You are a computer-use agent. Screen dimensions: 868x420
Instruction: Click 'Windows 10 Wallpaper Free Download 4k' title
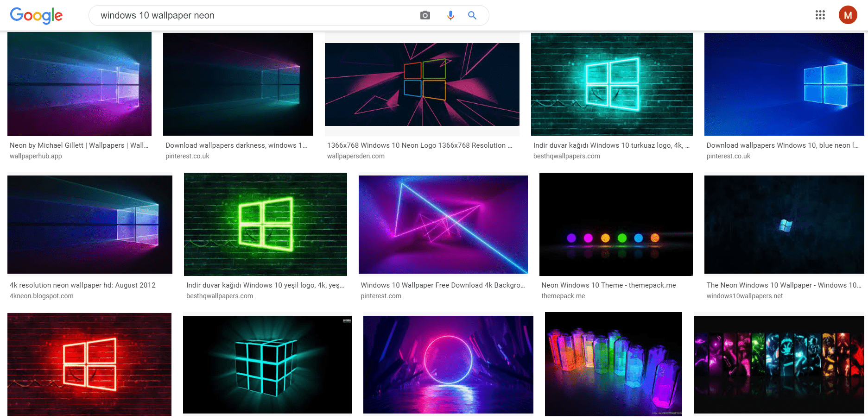click(443, 285)
